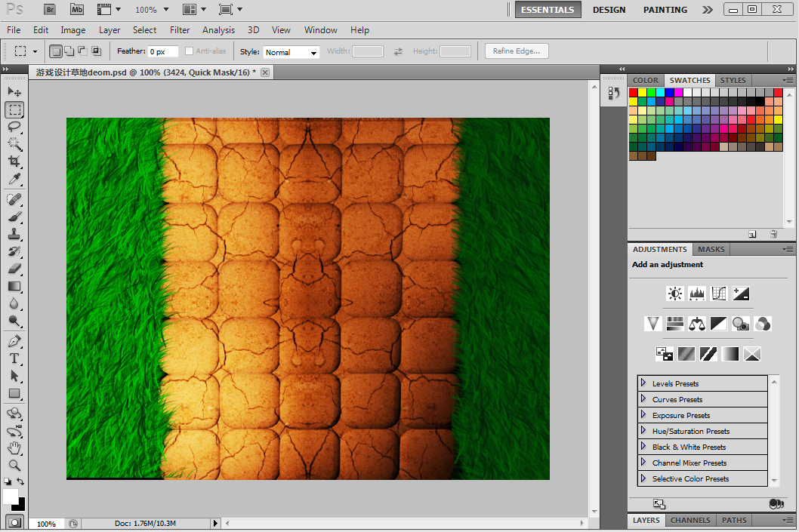Open the Style dropdown set to Normal

[291, 52]
